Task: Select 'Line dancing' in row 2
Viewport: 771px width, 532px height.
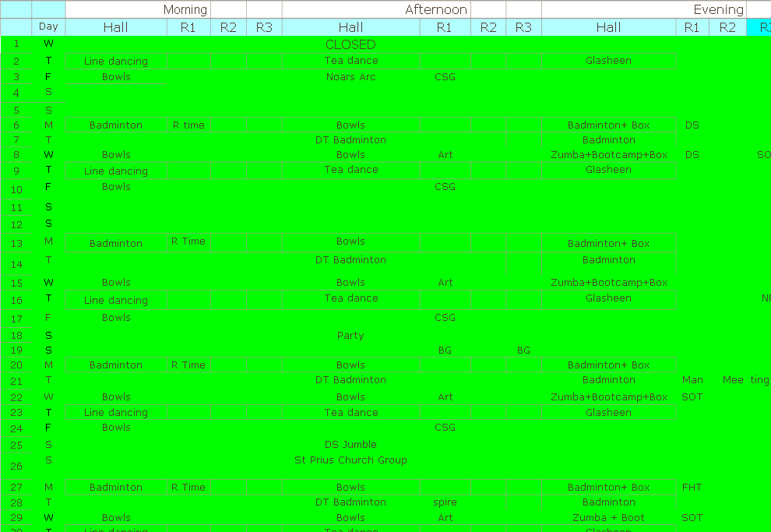Action: tap(116, 61)
